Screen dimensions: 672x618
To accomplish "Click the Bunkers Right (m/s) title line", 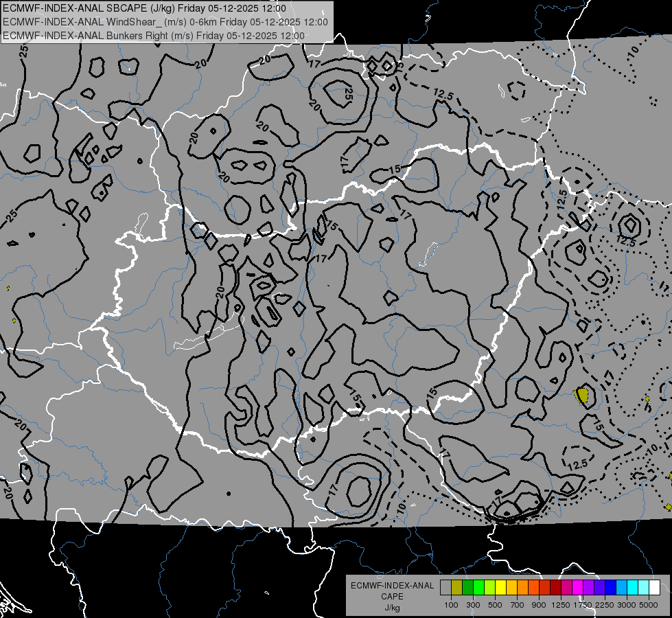I will tap(154, 36).
